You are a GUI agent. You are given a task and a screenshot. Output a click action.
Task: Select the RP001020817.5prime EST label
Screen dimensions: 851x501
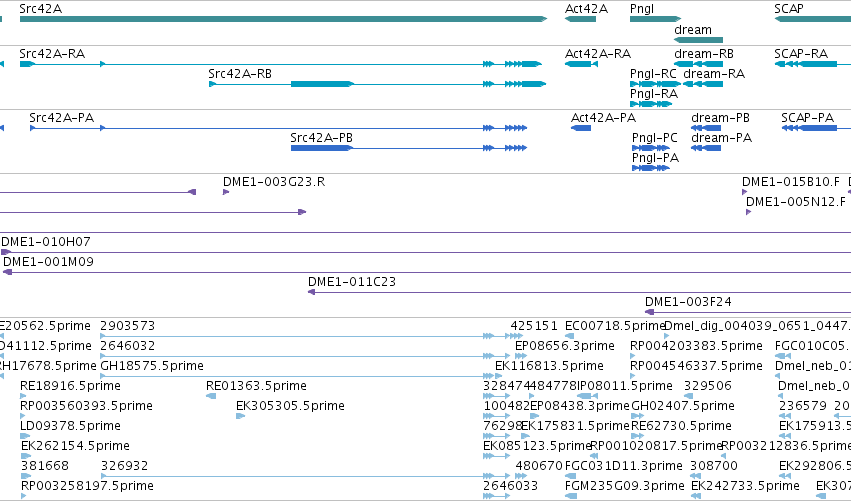click(x=656, y=446)
